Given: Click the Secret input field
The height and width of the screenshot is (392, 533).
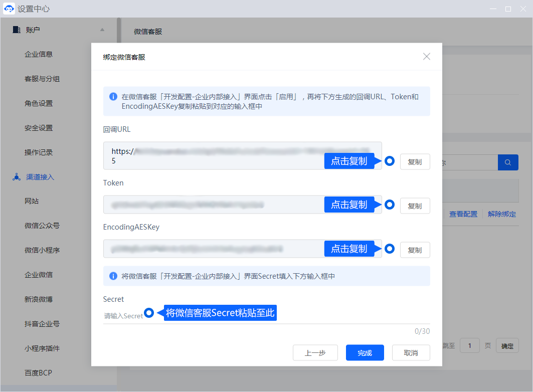Looking at the screenshot, I should [266, 316].
